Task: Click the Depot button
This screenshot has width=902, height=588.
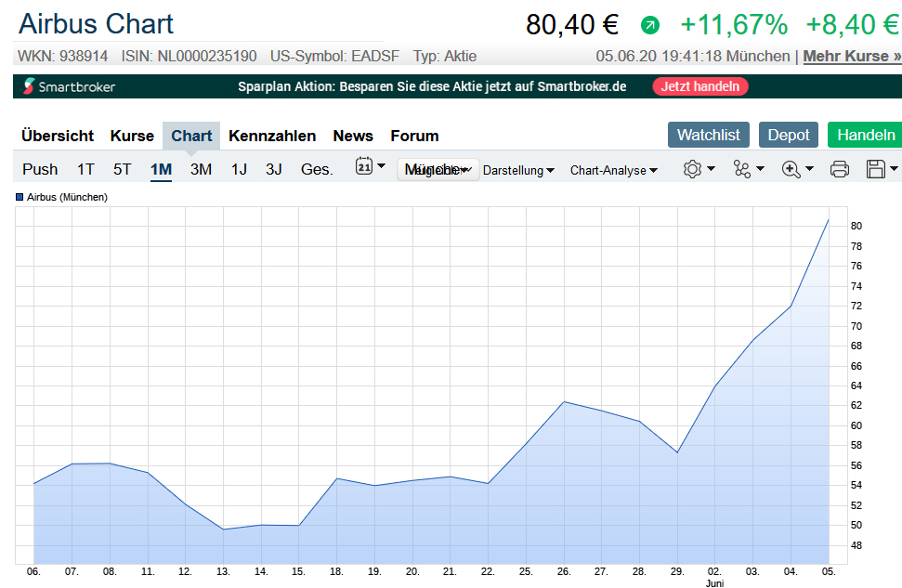Action: [788, 135]
